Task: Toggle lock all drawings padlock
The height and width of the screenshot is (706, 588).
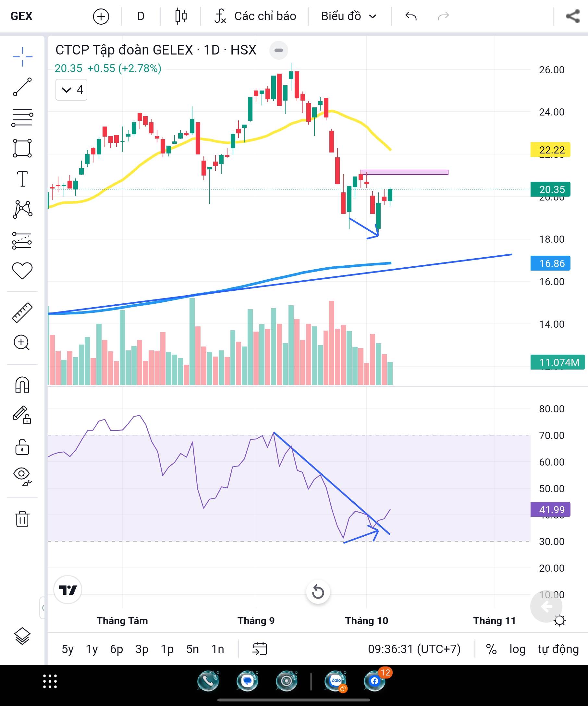Action: pos(22,447)
